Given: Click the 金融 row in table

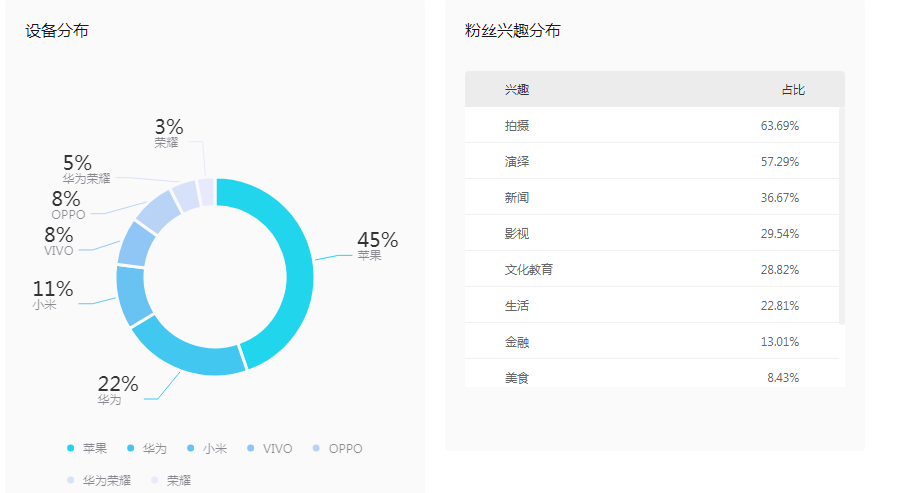Looking at the screenshot, I should (650, 341).
